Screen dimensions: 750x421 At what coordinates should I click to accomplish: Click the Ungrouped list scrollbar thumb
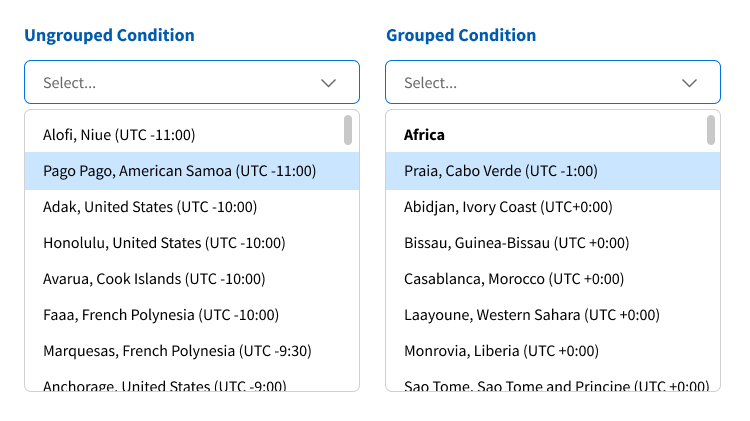pos(348,130)
